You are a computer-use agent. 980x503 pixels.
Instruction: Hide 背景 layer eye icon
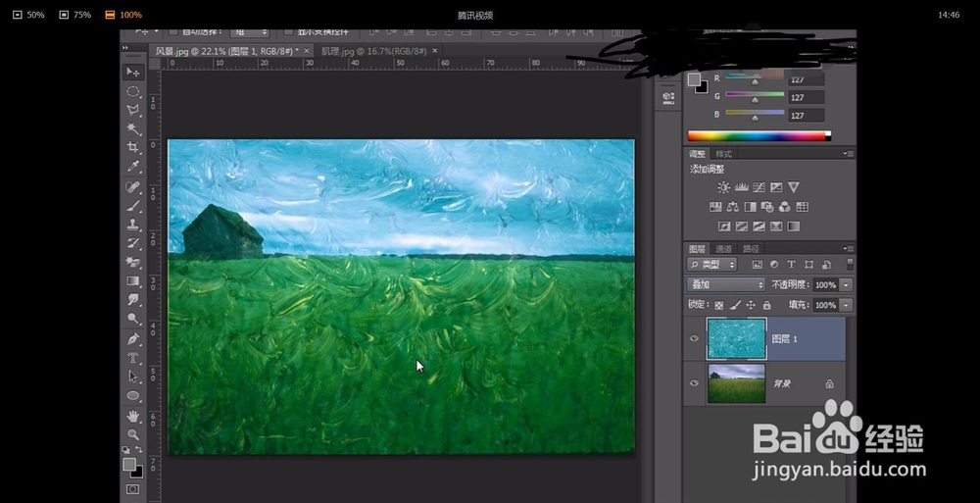[x=694, y=383]
